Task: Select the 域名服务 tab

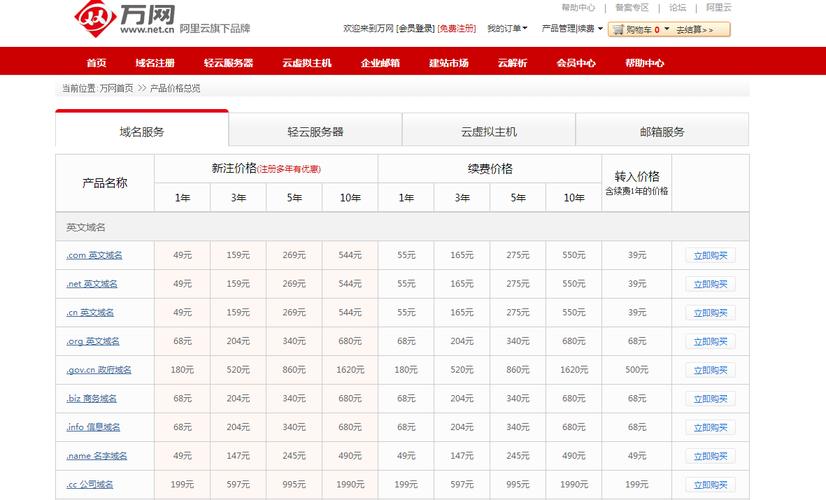Action: coord(142,130)
